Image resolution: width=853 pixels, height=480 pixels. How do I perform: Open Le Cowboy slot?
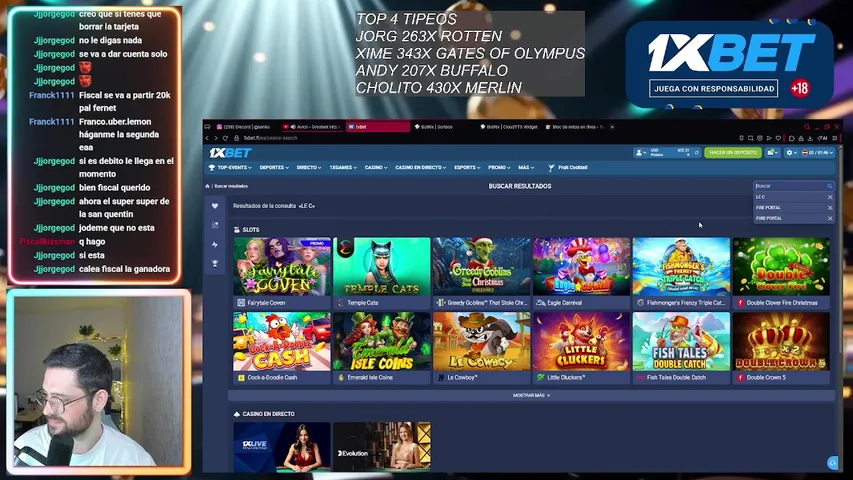click(481, 347)
